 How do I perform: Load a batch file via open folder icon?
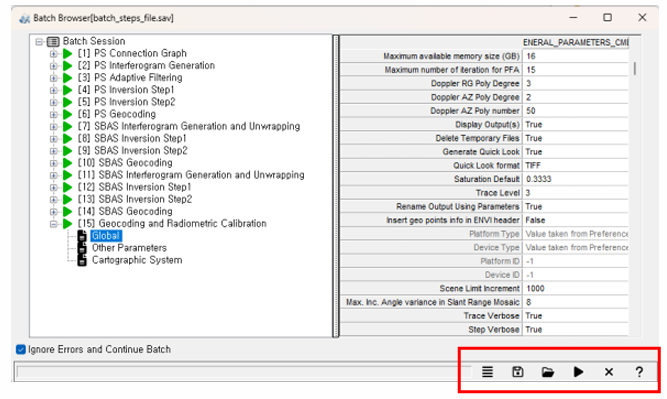(x=548, y=372)
